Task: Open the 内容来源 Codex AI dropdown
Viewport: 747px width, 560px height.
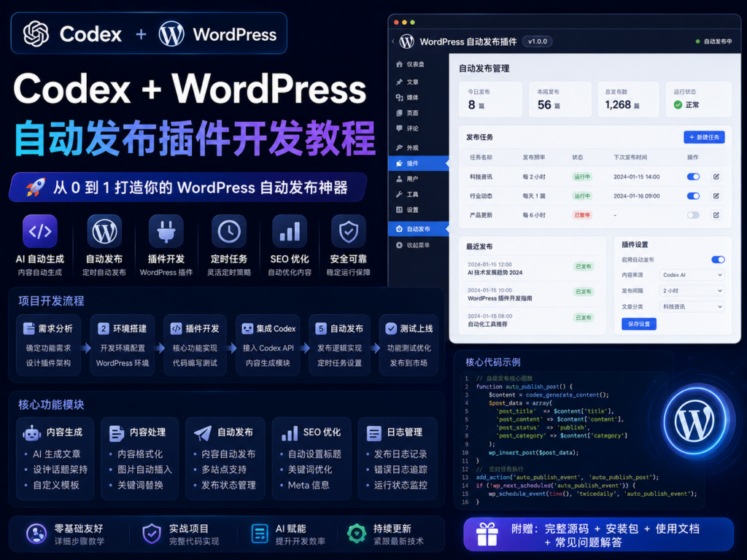Action: pos(692,275)
